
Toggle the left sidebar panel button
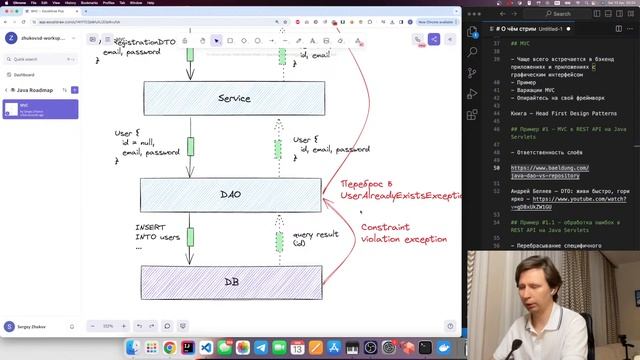[93, 39]
